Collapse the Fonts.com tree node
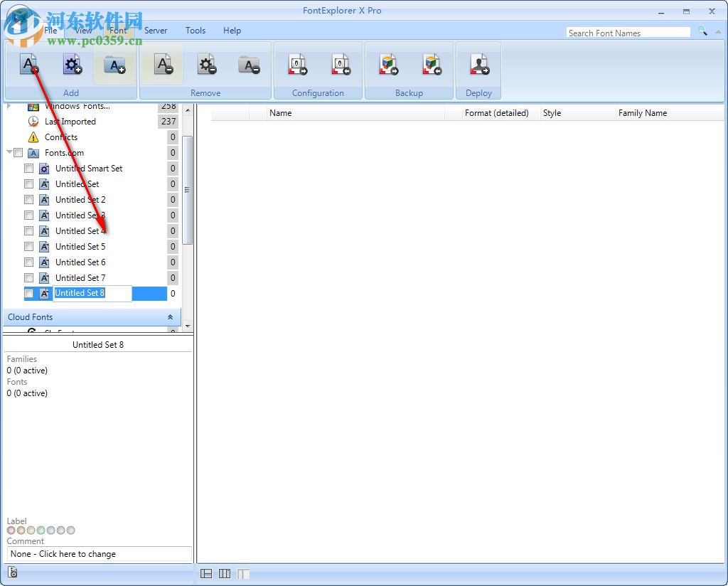Screen dimensions: 728x586 10,152
